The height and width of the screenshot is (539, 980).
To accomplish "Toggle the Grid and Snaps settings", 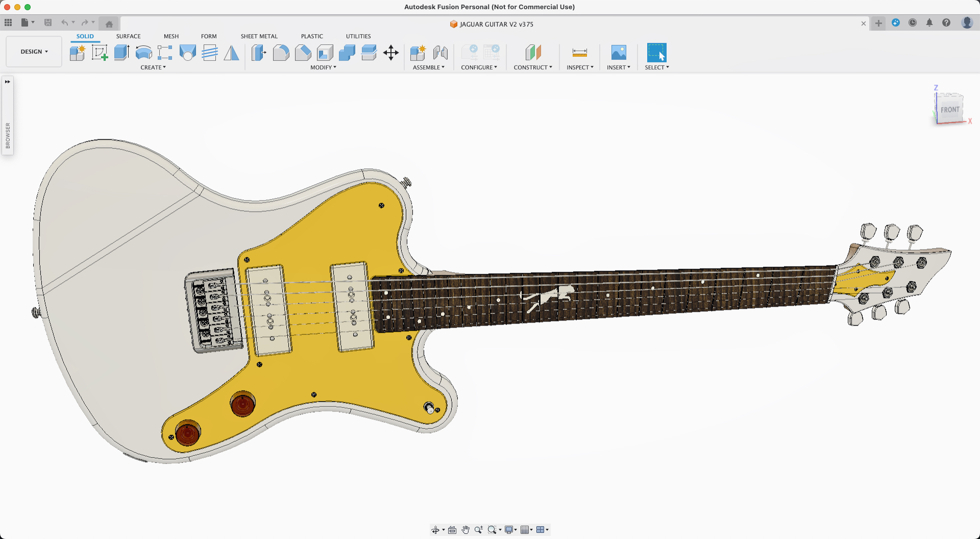I will (x=526, y=530).
